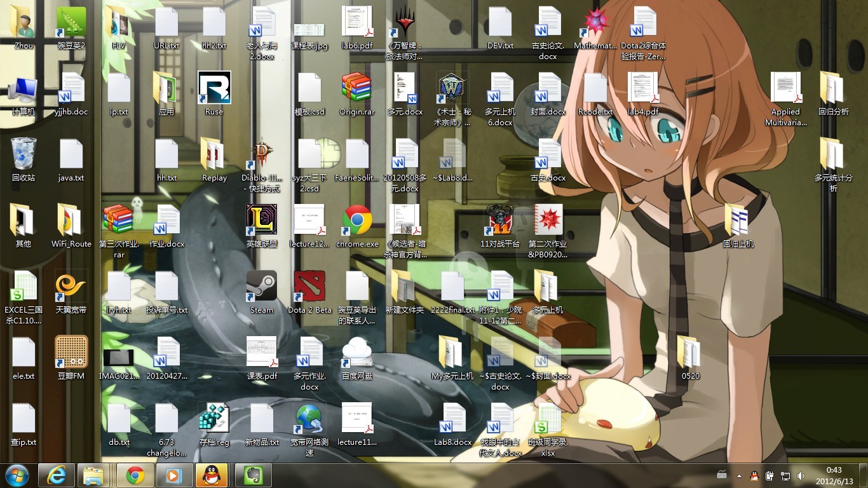868x488 pixels.
Task: Open the 存档.reg registry file
Action: point(214,418)
